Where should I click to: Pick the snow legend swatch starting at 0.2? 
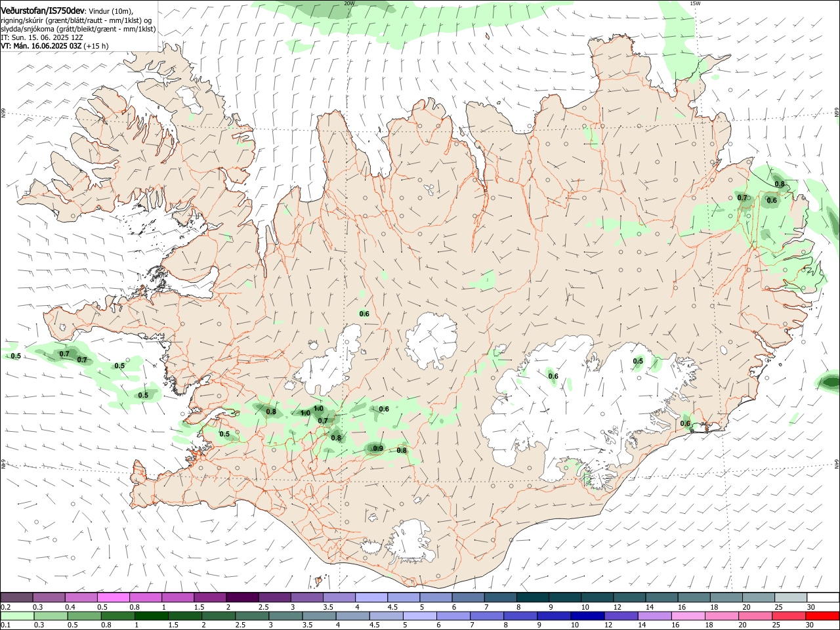pyautogui.click(x=16, y=597)
